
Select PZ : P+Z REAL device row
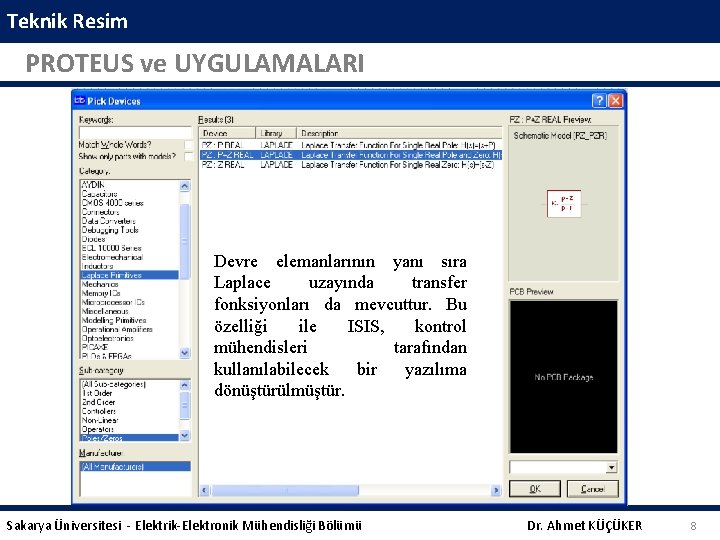[x=351, y=155]
